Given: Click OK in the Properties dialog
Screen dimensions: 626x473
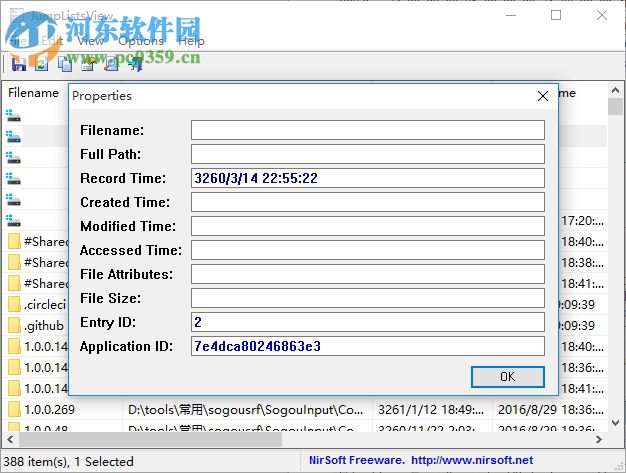Looking at the screenshot, I should tap(507, 377).
